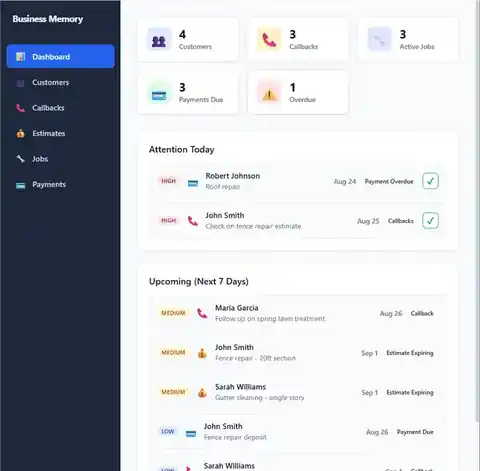Click the "Upcoming (Next 7 Days)" heading

[x=199, y=281]
